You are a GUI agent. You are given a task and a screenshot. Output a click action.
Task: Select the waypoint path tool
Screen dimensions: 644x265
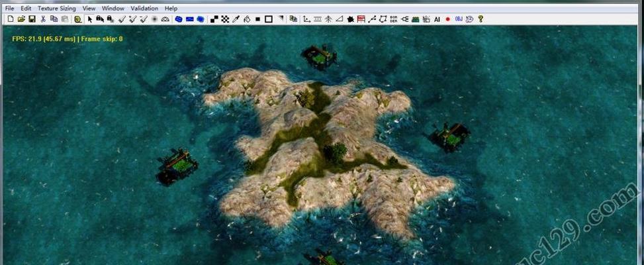tap(372, 19)
